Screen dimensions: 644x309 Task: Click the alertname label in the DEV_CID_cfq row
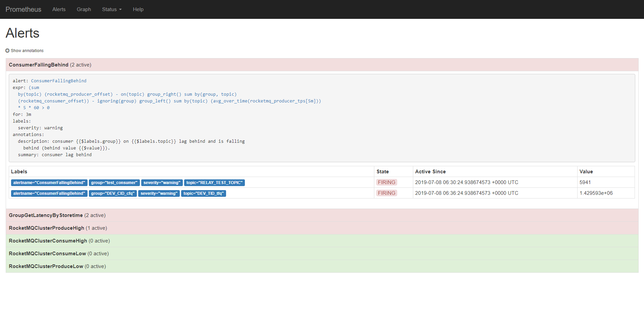(x=49, y=193)
